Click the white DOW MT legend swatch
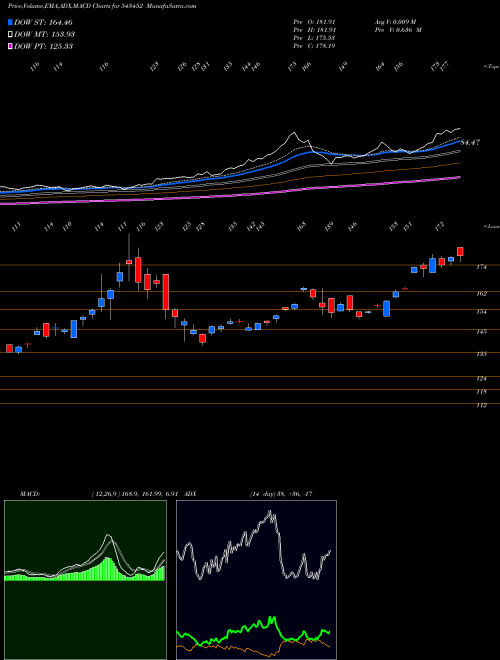 coord(10,34)
